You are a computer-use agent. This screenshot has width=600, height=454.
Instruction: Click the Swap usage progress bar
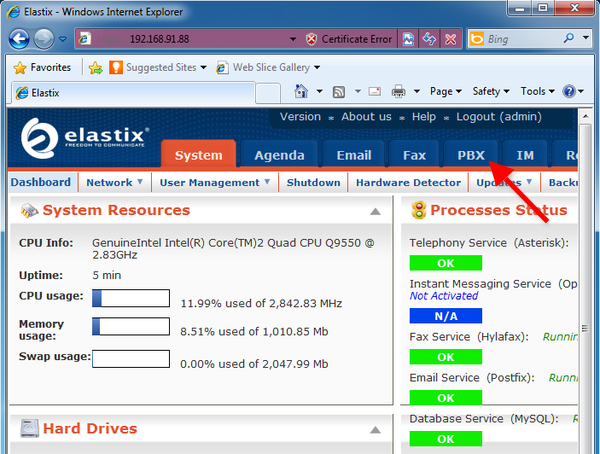(131, 359)
